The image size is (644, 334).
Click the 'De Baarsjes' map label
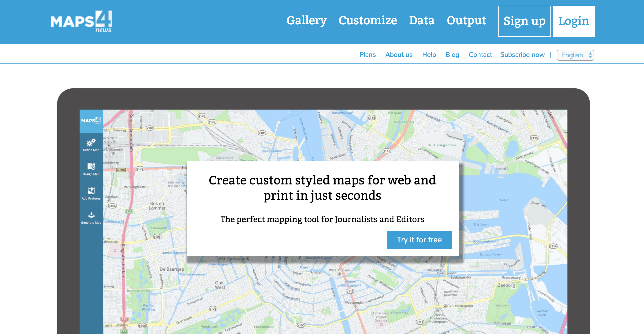click(171, 269)
